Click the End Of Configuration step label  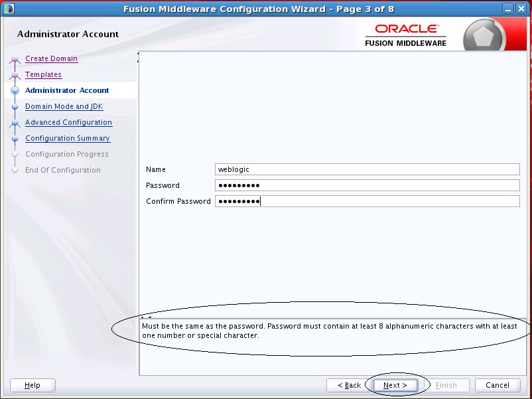click(x=63, y=170)
